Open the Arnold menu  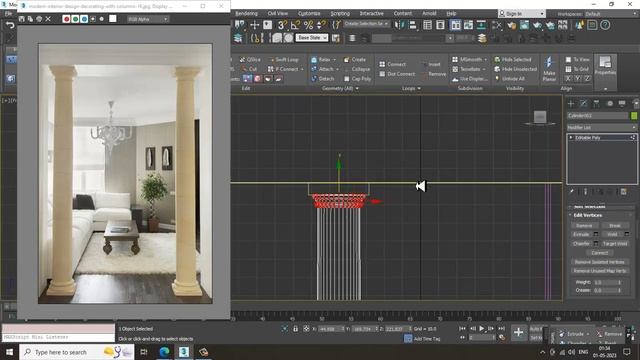click(429, 13)
